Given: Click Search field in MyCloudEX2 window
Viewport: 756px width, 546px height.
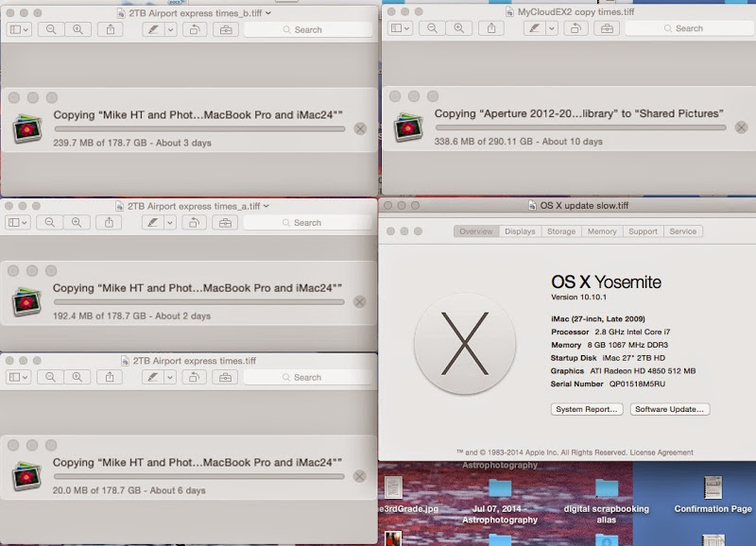Looking at the screenshot, I should 690,28.
